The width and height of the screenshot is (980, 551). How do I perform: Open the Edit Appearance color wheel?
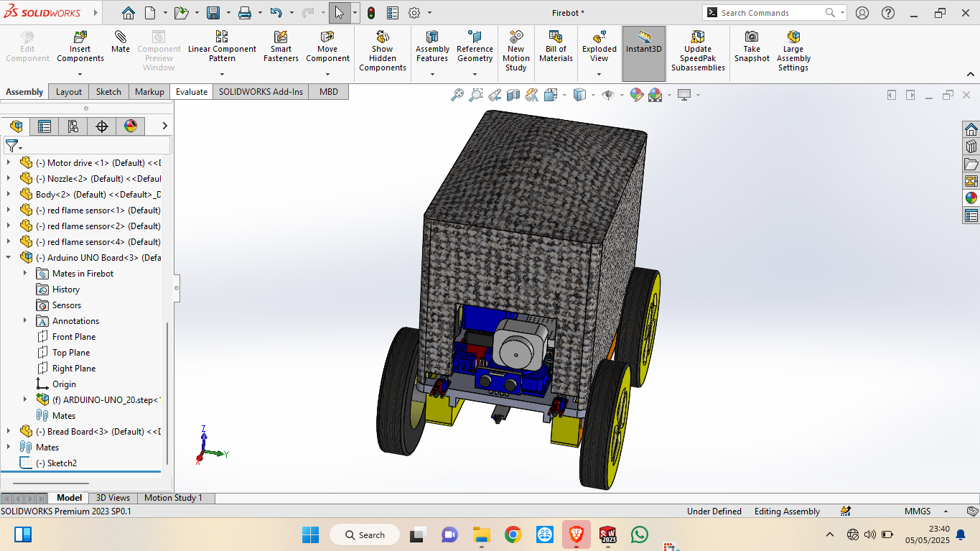pyautogui.click(x=636, y=95)
